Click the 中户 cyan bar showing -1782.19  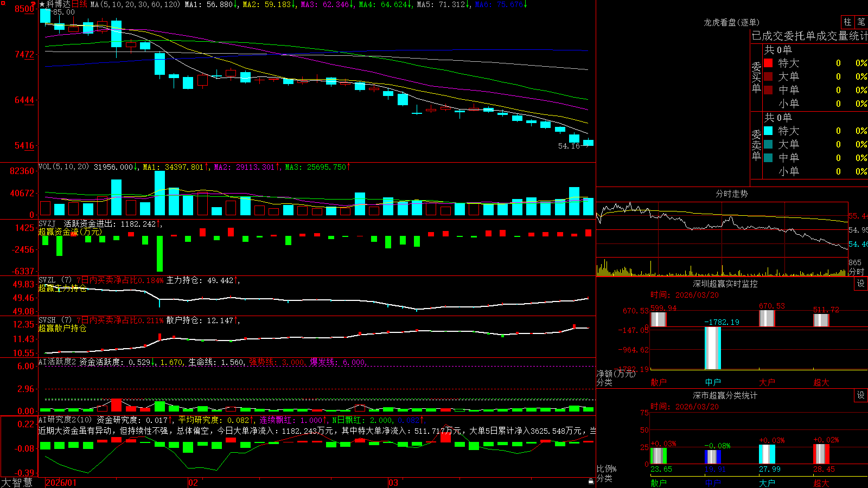[713, 348]
